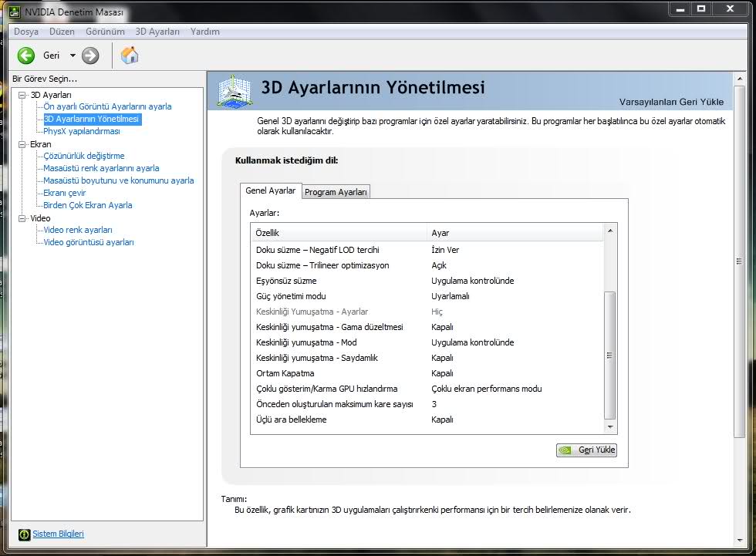Image resolution: width=756 pixels, height=556 pixels.
Task: Go back with the green Geri arrow
Action: coord(26,56)
